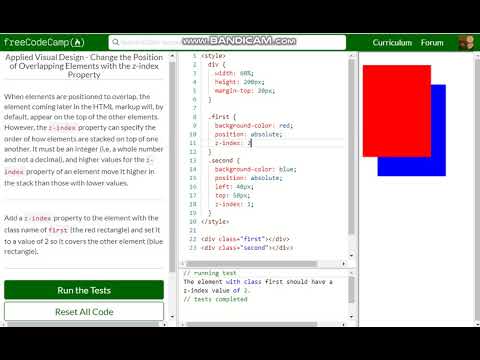
Task: Click the '// running test' output line
Action: point(210,273)
